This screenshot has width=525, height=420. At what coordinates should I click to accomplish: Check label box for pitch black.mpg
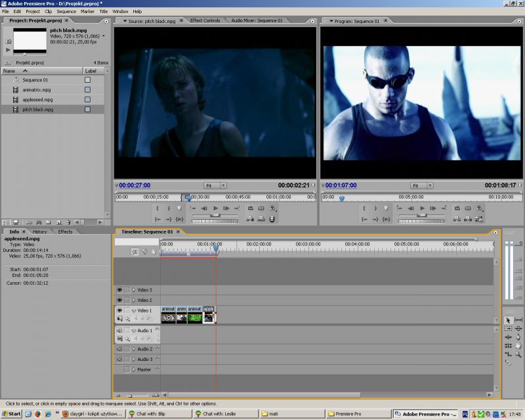[x=88, y=109]
